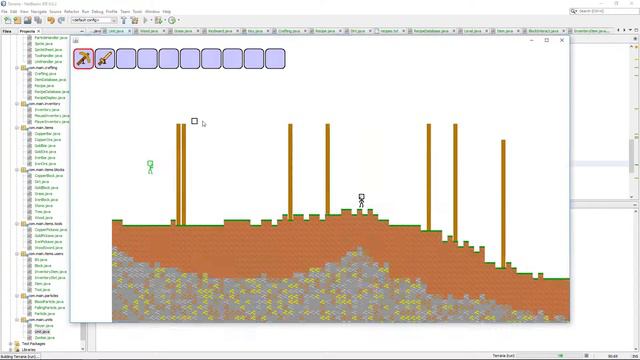
Task: Open the File menu
Action: pyautogui.click(x=4, y=12)
